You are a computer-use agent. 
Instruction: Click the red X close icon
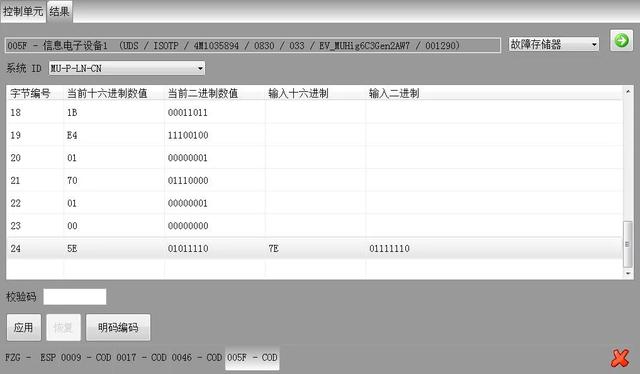[x=620, y=358]
